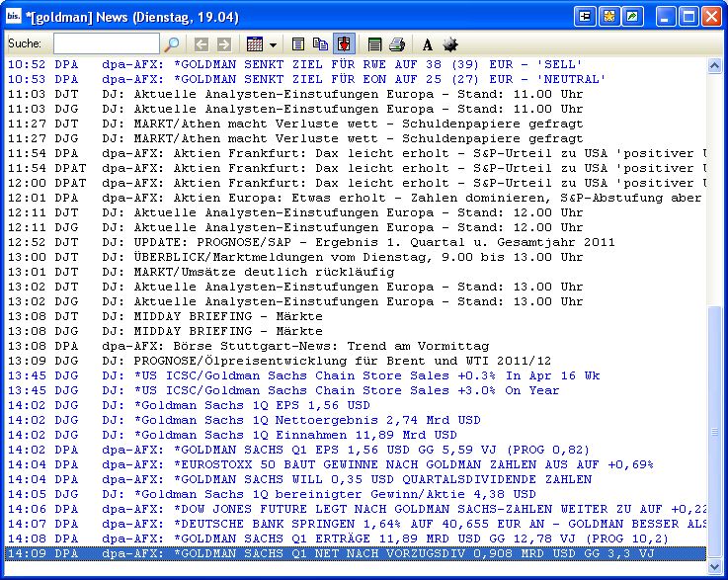Select 'Goldman Sachs 1Q Nettoergebnis 2,74 Mrd USD' row
This screenshot has height=580, width=728.
coord(357,420)
